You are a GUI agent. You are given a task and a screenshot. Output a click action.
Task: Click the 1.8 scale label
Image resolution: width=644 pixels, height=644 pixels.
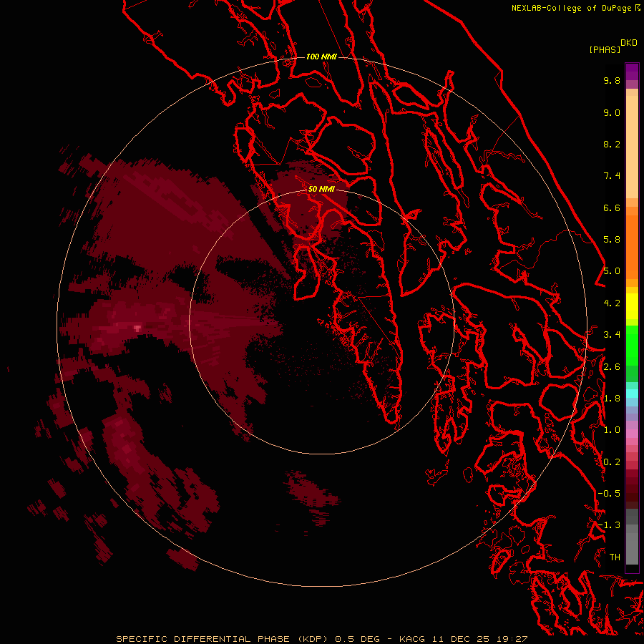tap(612, 399)
